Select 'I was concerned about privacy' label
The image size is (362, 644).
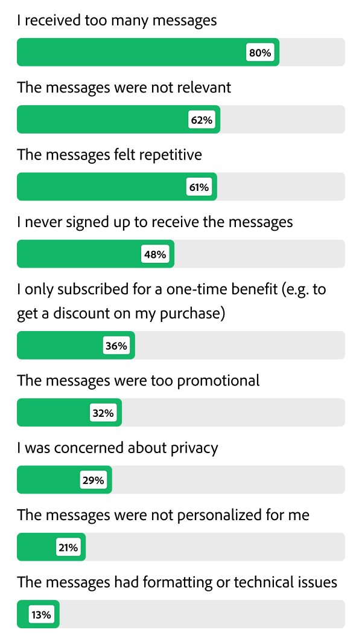click(x=118, y=448)
